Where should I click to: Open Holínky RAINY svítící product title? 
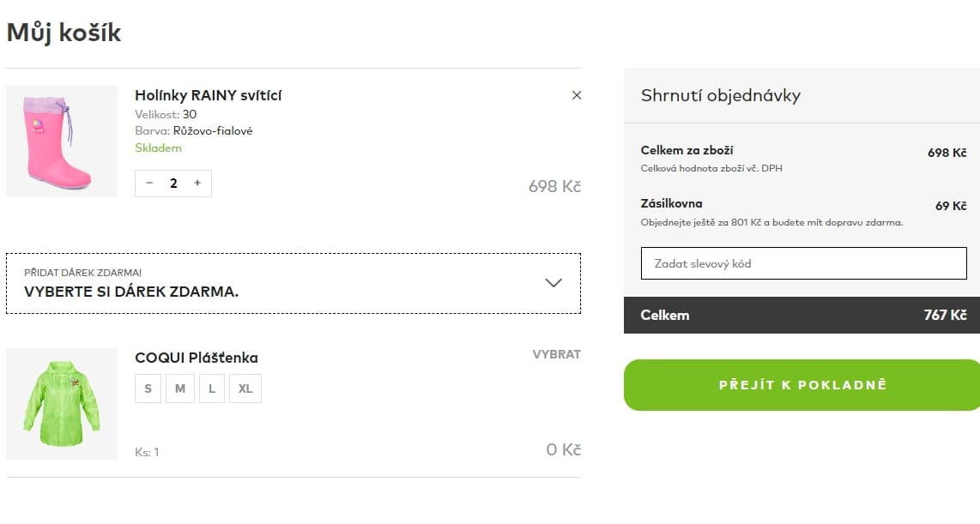[208, 95]
